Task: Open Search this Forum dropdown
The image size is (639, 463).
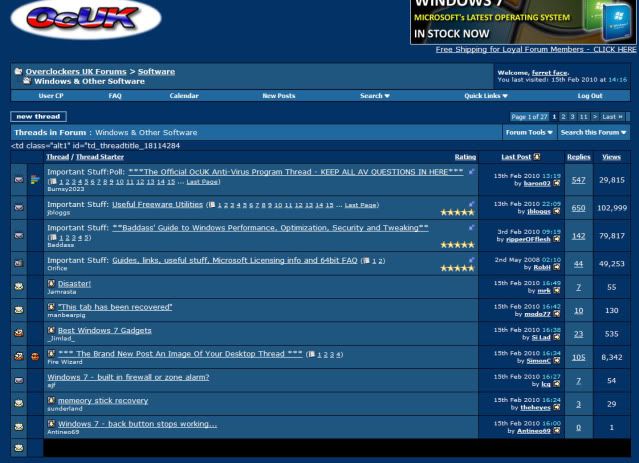Action: [x=593, y=132]
